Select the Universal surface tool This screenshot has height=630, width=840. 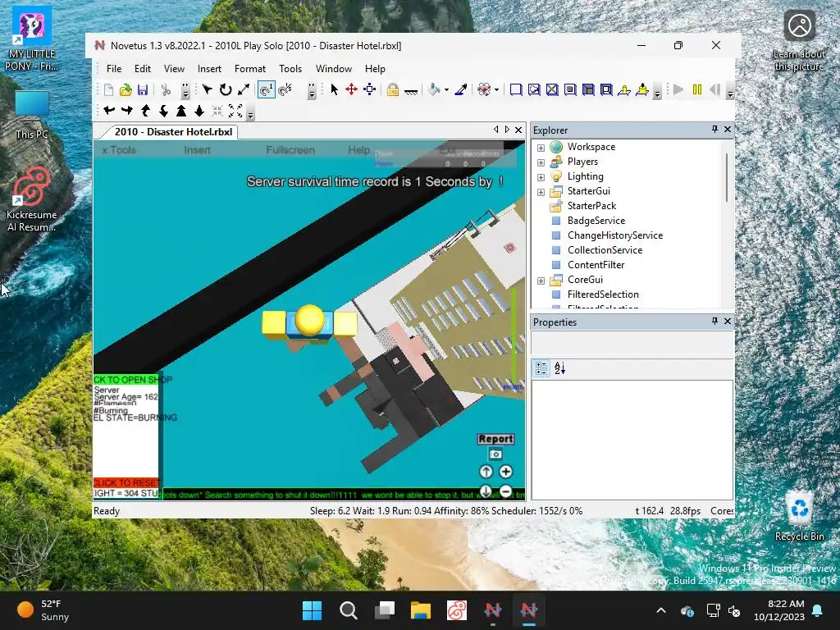606,90
